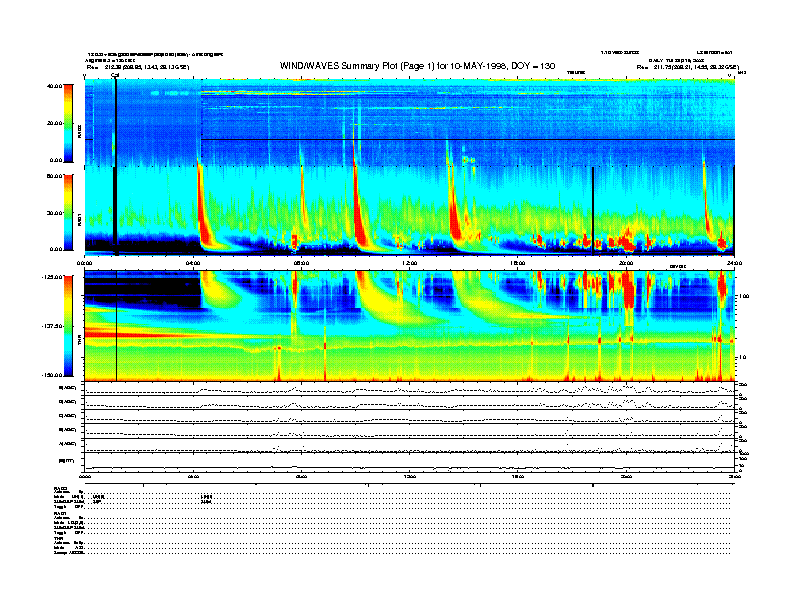Viewport: 792px width, 612px height.
Task: Click the 12:00 tick label under bottom line plots
Action: click(409, 476)
